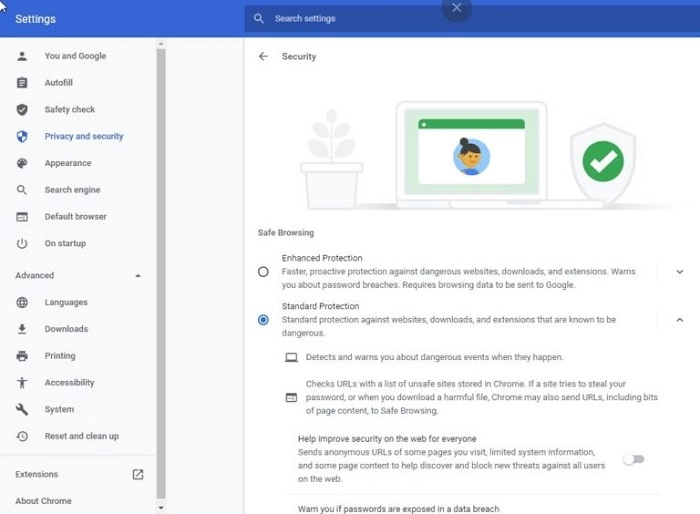Click the Autofill clipboard icon
The image size is (700, 514).
pos(22,83)
